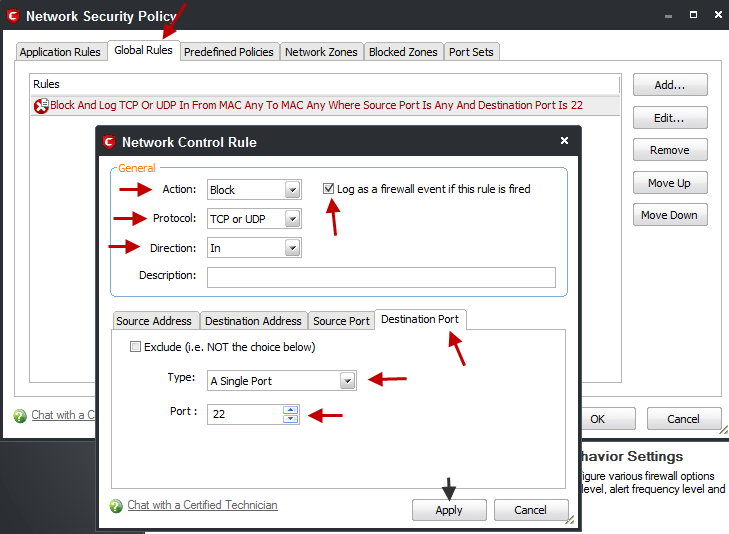Open the Direction dropdown showing In
729x534 pixels.
292,248
